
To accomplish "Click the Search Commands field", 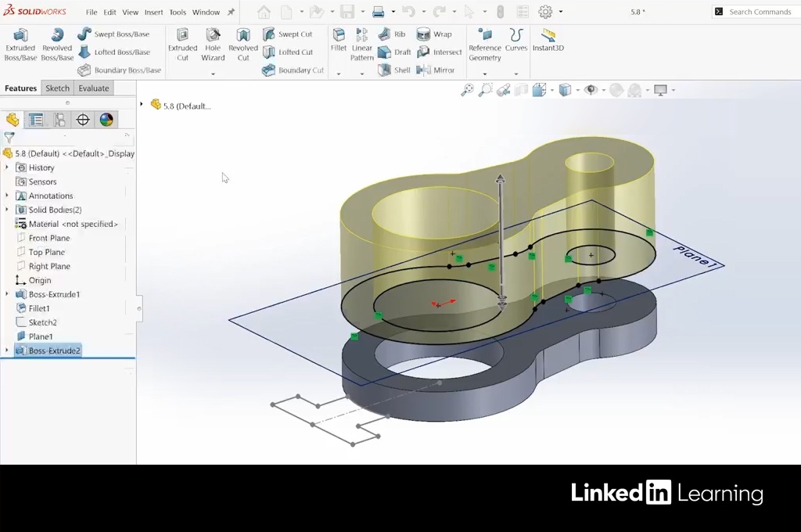I will pyautogui.click(x=759, y=12).
